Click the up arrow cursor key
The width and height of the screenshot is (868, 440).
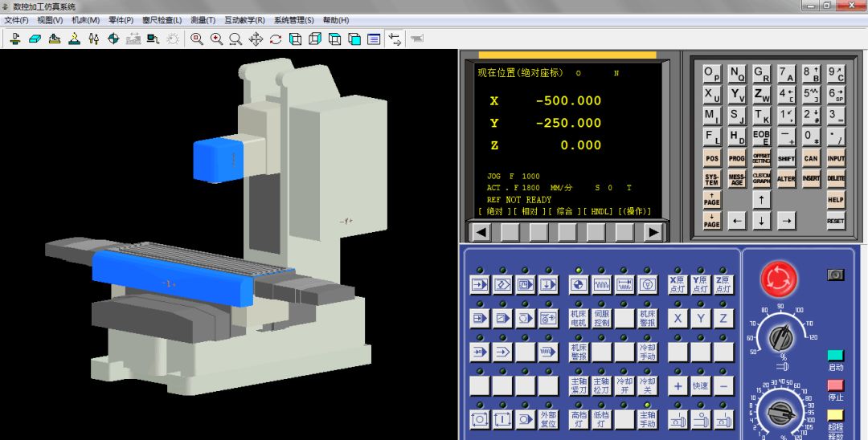click(x=762, y=200)
